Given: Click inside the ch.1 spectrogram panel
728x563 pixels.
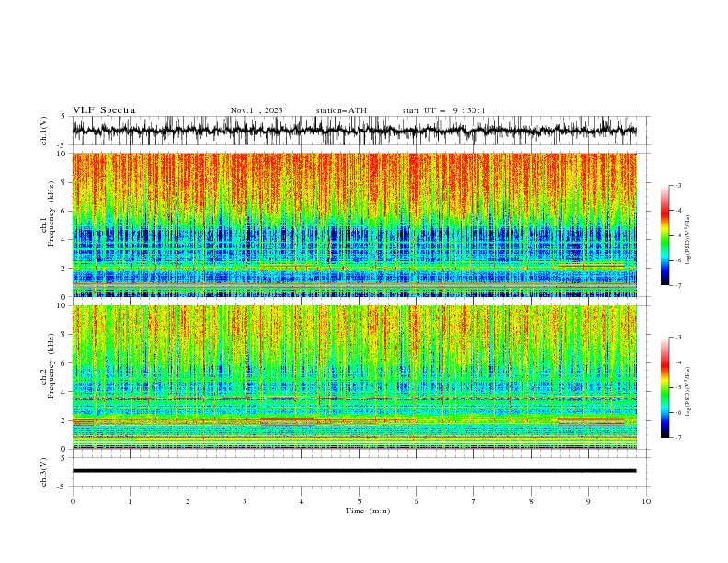Looking at the screenshot, I should click(355, 224).
